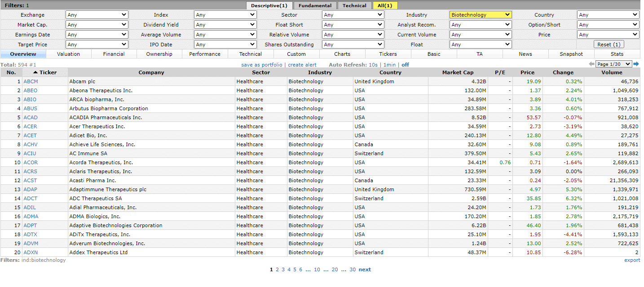Set auto refresh to 10s

pyautogui.click(x=373, y=65)
